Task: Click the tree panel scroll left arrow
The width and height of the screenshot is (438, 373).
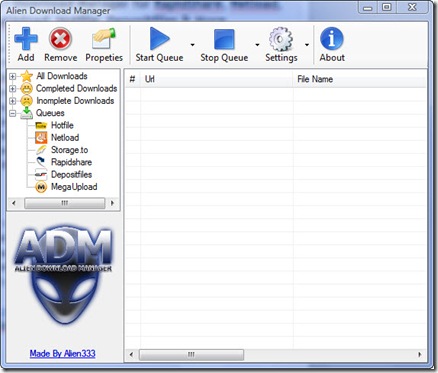Action: click(x=14, y=203)
